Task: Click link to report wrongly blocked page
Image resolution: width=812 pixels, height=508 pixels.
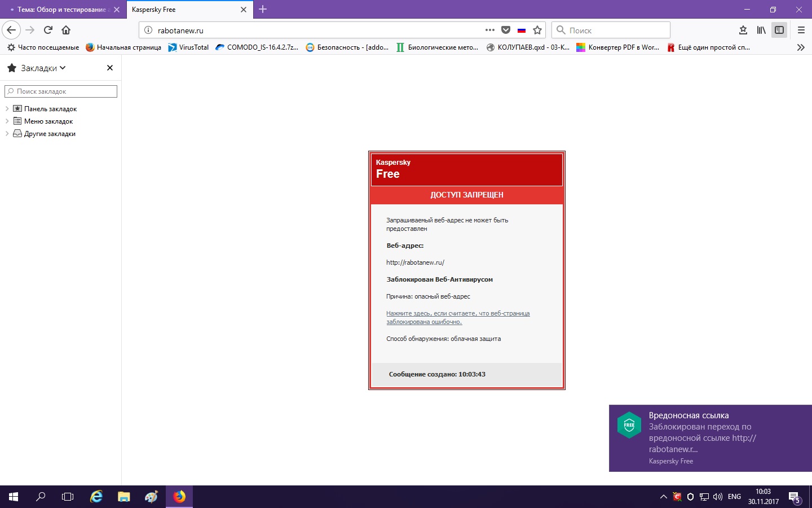Action: coord(458,317)
